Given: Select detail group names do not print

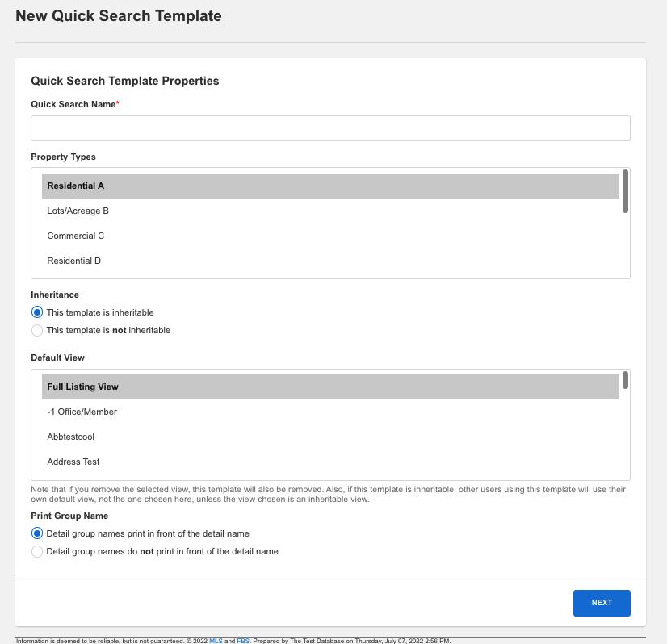Looking at the screenshot, I should coord(36,551).
